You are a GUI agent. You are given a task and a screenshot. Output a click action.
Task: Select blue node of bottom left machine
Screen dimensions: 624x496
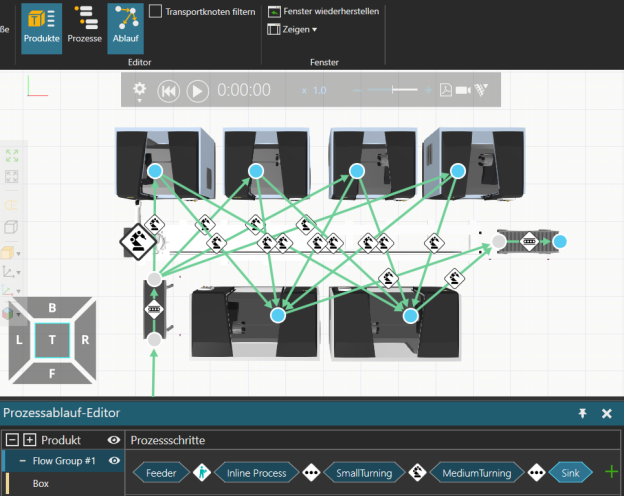278,315
